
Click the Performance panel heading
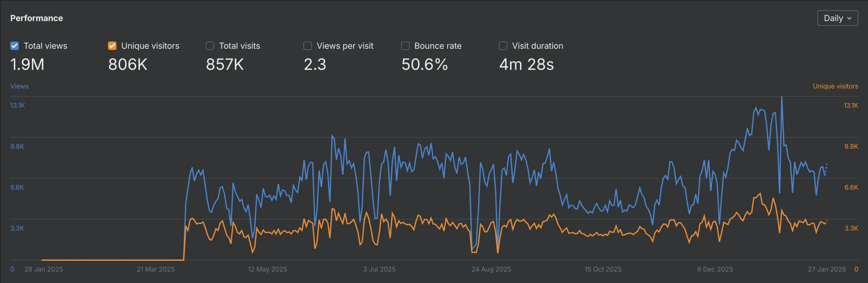tap(37, 18)
